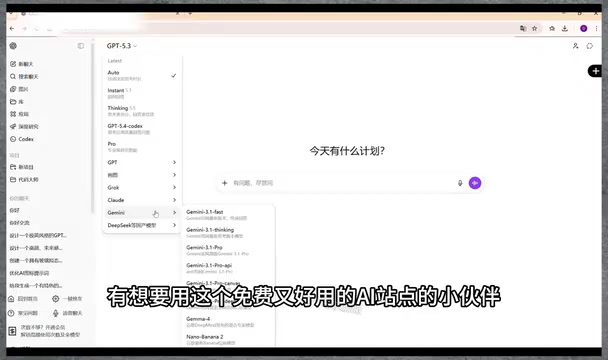
Task: Expand the 画图 submenu row
Action: [142, 175]
